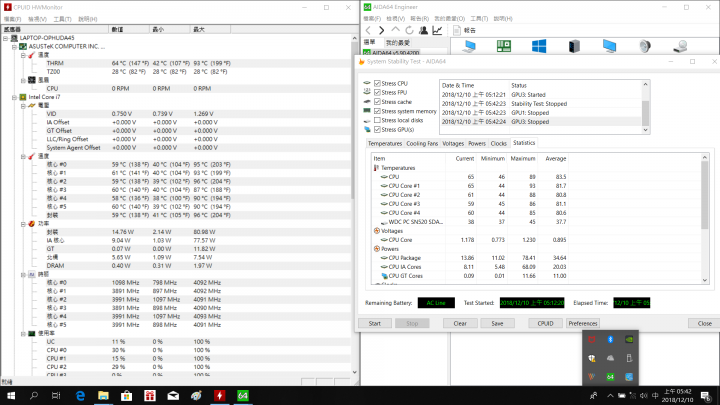720x405 pixels.
Task: Collapse the Intel Core i7 node
Action: tap(14, 97)
